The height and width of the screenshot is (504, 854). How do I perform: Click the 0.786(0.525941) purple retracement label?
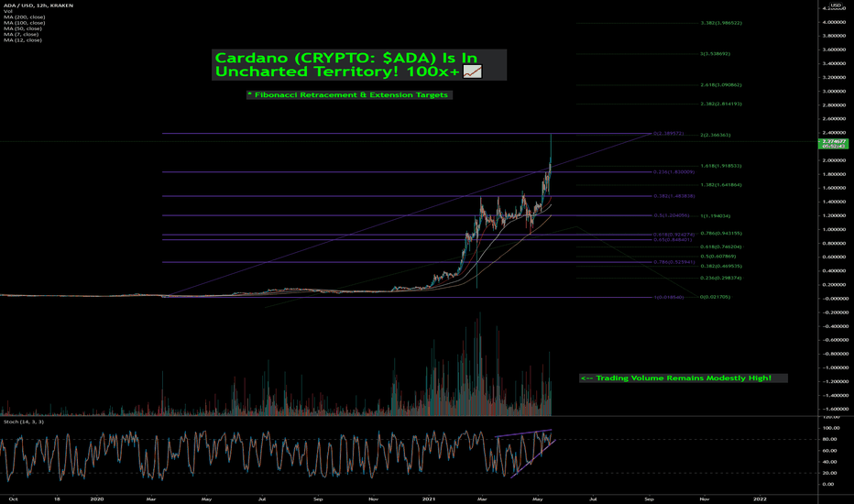coord(674,262)
